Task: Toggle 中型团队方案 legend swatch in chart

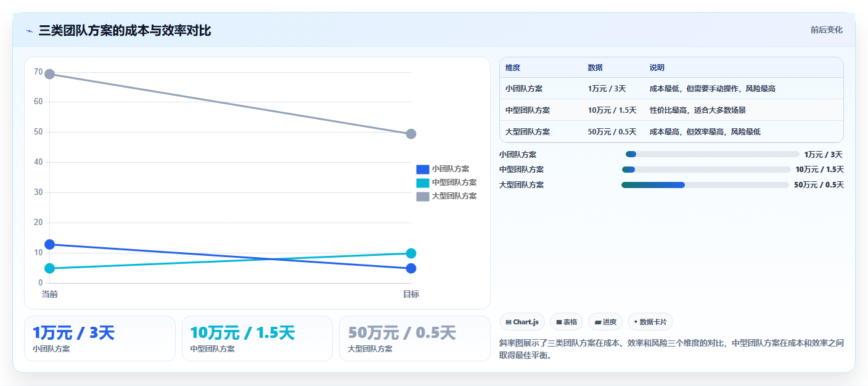Action: pos(422,183)
